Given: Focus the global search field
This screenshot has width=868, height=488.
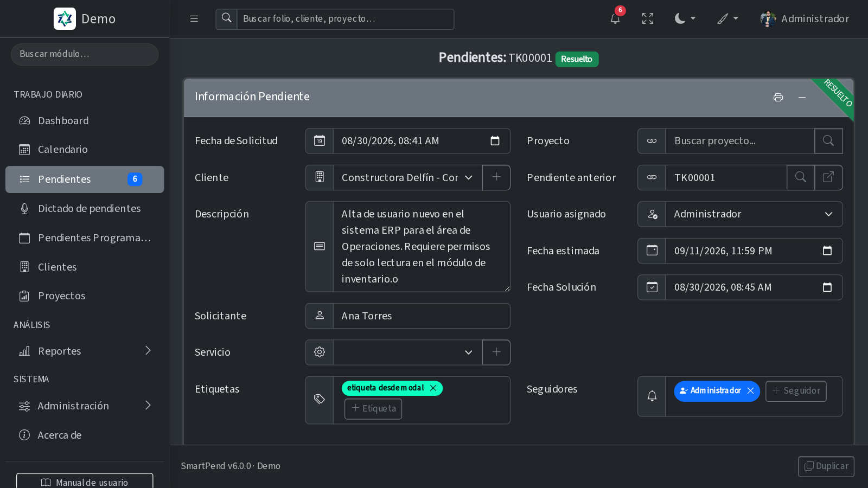Looking at the screenshot, I should pyautogui.click(x=346, y=19).
